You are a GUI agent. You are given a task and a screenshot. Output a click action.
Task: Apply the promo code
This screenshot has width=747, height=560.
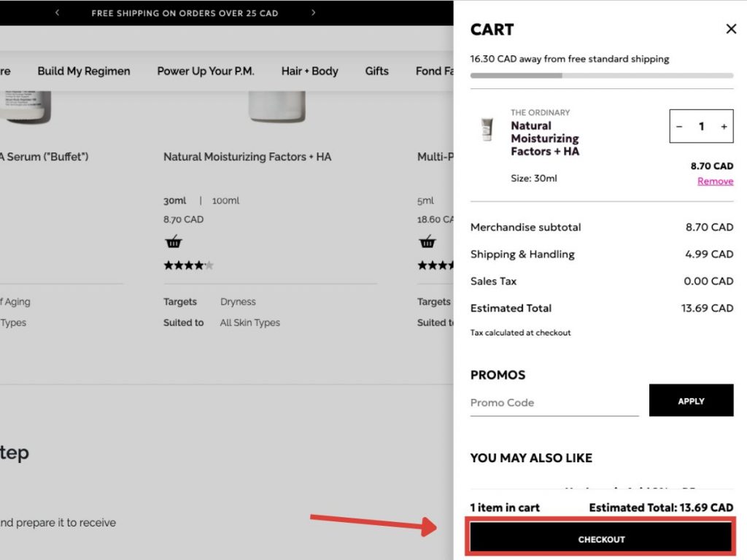pyautogui.click(x=691, y=400)
